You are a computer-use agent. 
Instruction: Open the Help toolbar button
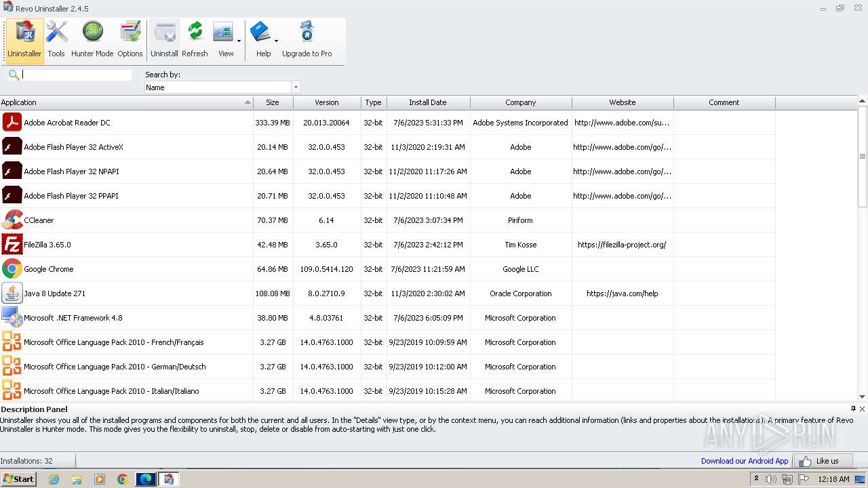[262, 40]
